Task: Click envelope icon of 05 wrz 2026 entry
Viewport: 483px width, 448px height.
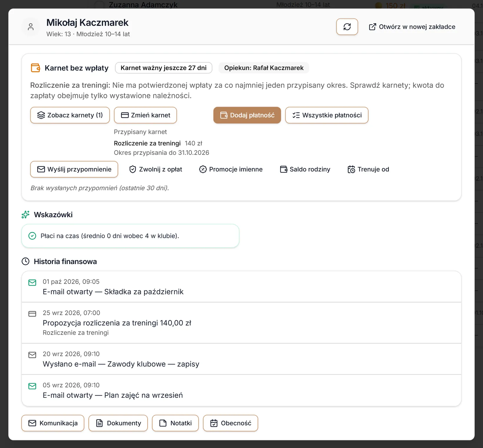Action: tap(32, 386)
